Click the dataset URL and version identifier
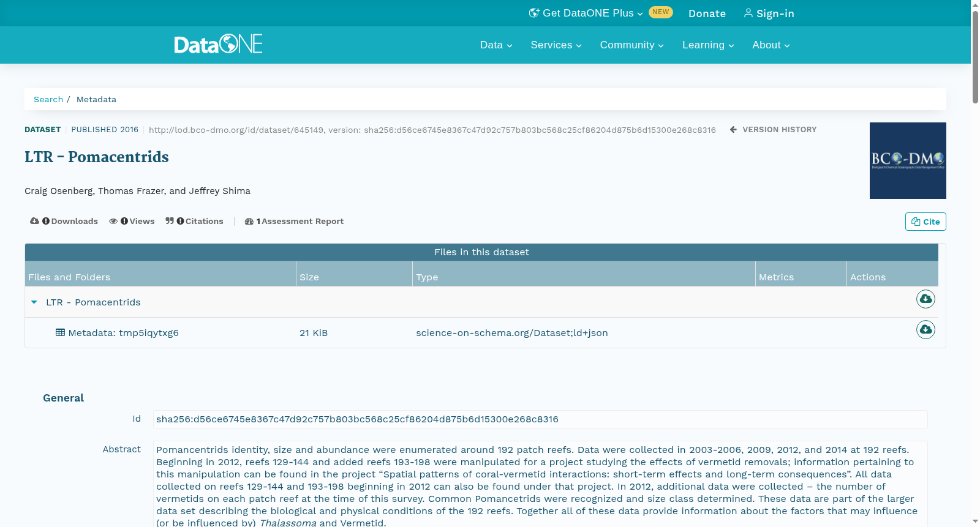This screenshot has width=980, height=527. (x=432, y=130)
